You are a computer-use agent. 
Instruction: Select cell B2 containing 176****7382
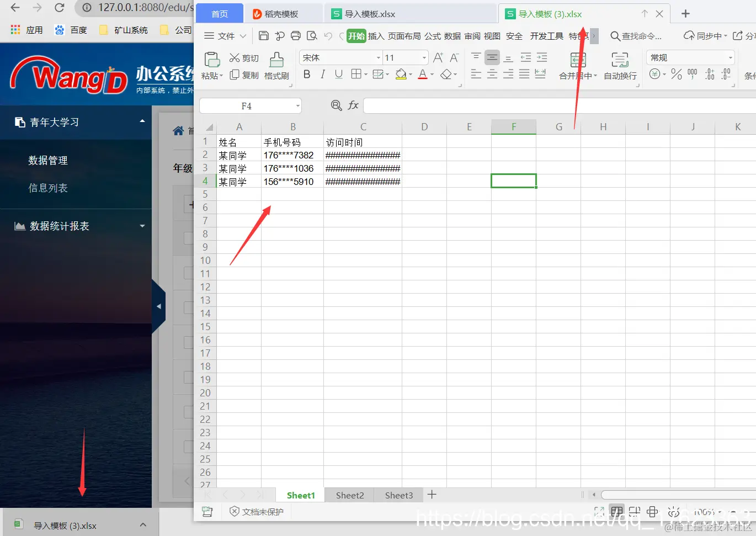(x=292, y=155)
